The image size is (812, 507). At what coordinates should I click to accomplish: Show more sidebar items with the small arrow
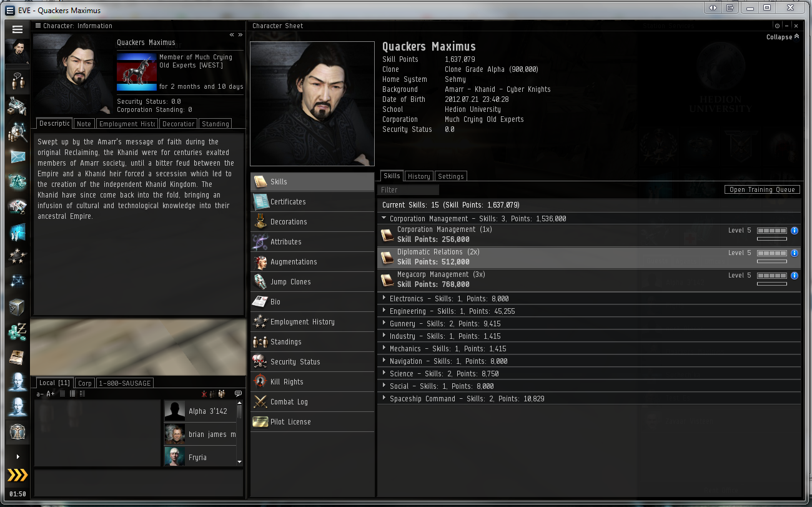(17, 457)
